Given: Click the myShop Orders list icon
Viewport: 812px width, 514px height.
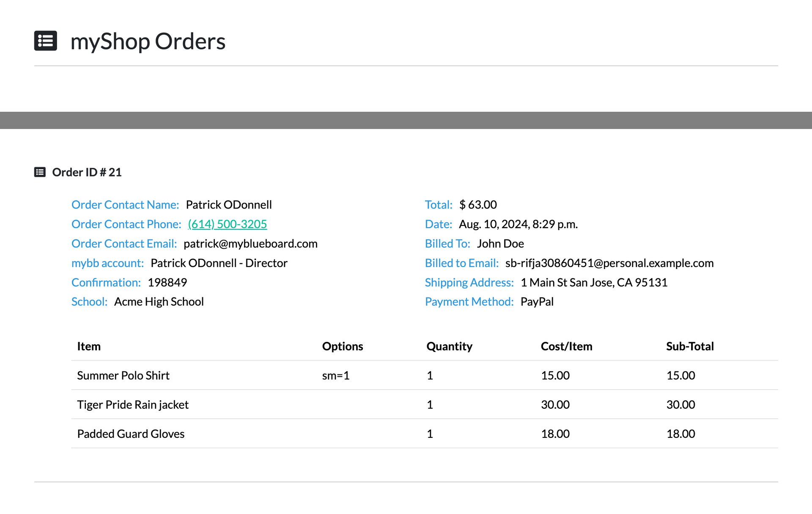Looking at the screenshot, I should click(x=45, y=41).
